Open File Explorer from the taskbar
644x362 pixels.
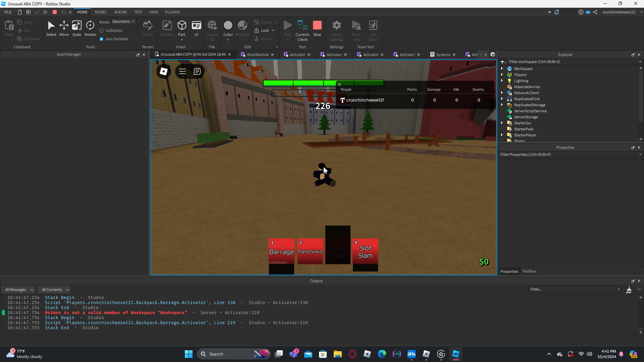(338, 354)
